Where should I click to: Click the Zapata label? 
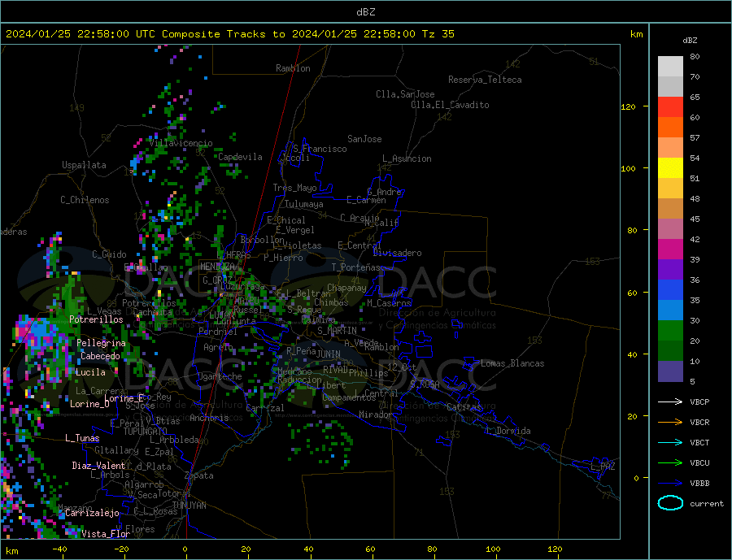199,475
